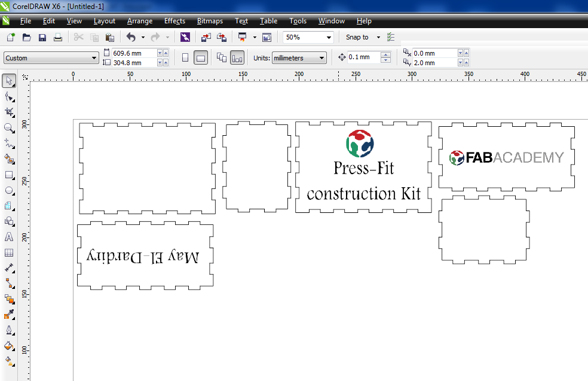Decrease the nudge distance value

coord(385,60)
